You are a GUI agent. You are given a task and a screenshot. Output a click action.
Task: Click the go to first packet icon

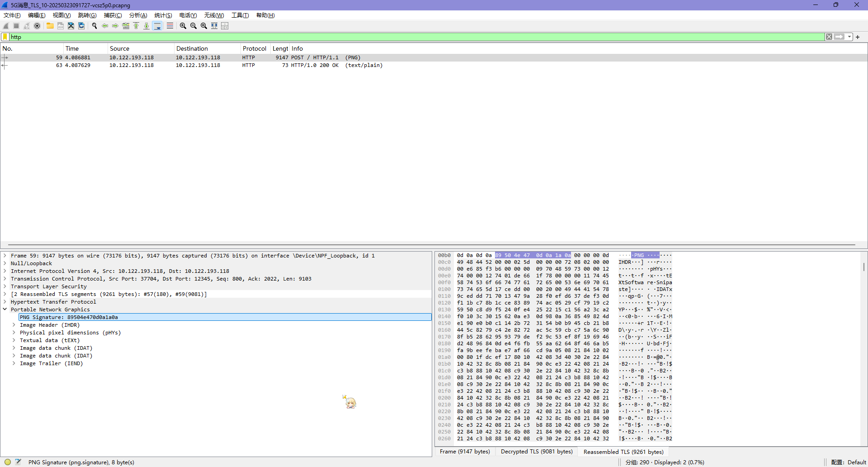[x=136, y=26]
